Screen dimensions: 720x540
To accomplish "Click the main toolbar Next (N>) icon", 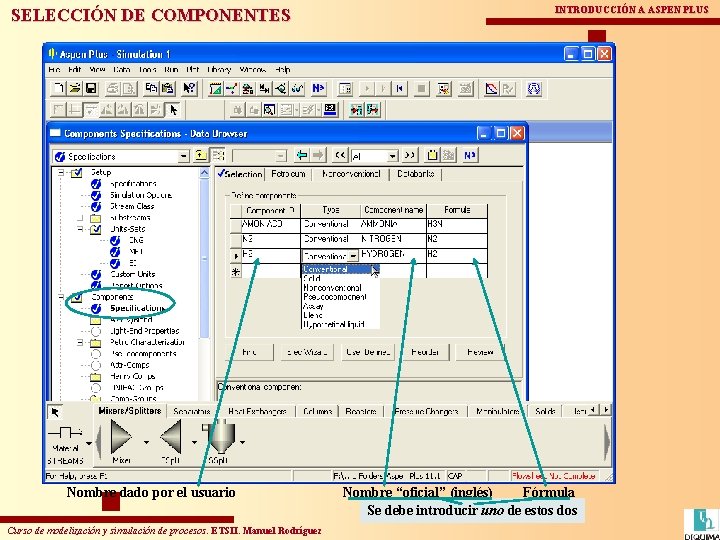I will click(x=318, y=89).
